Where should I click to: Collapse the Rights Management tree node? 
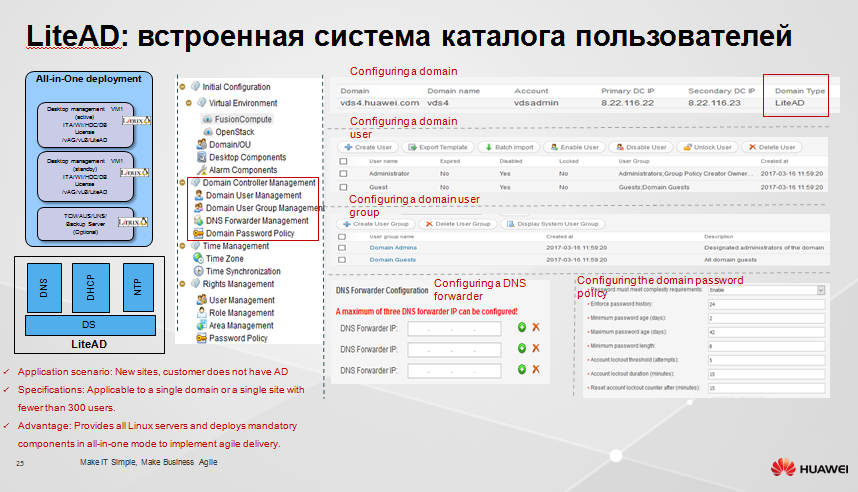point(182,284)
